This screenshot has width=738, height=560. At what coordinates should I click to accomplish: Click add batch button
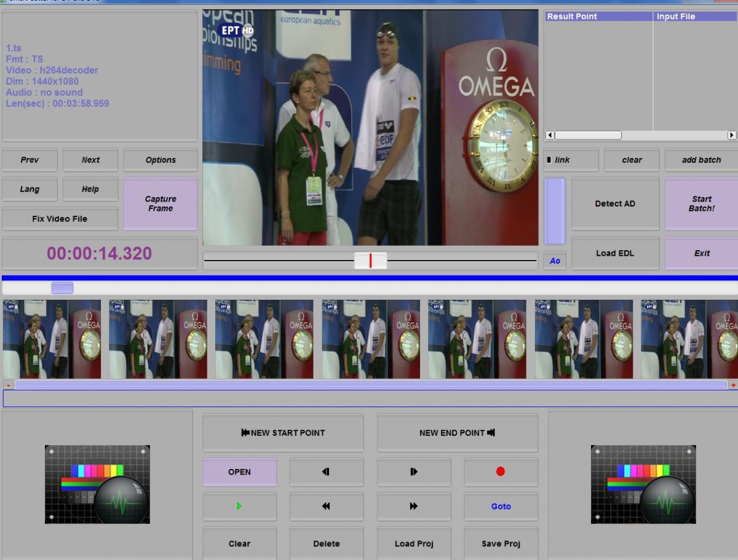click(701, 160)
